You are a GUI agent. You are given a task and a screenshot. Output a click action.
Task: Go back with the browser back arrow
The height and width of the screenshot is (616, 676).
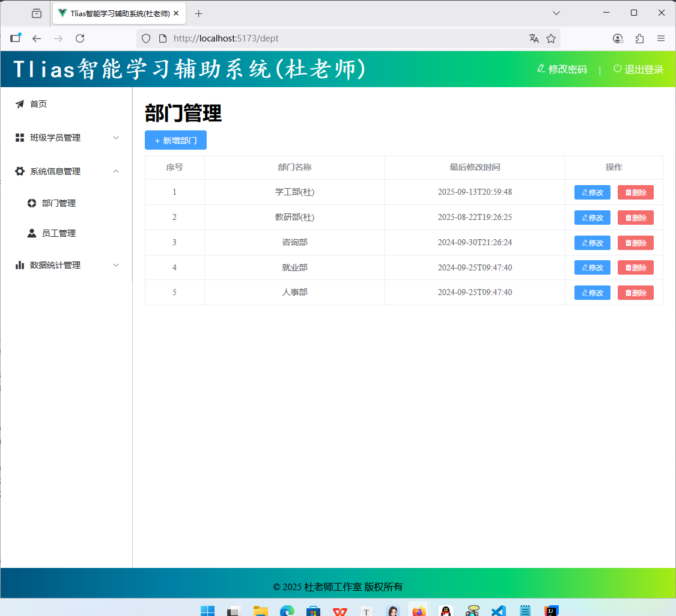[37, 38]
